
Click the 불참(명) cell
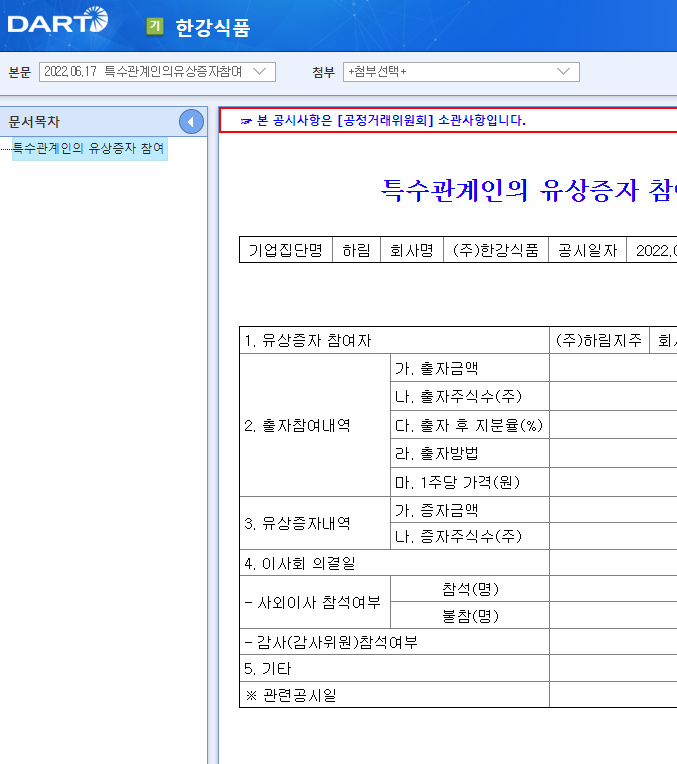pos(470,616)
